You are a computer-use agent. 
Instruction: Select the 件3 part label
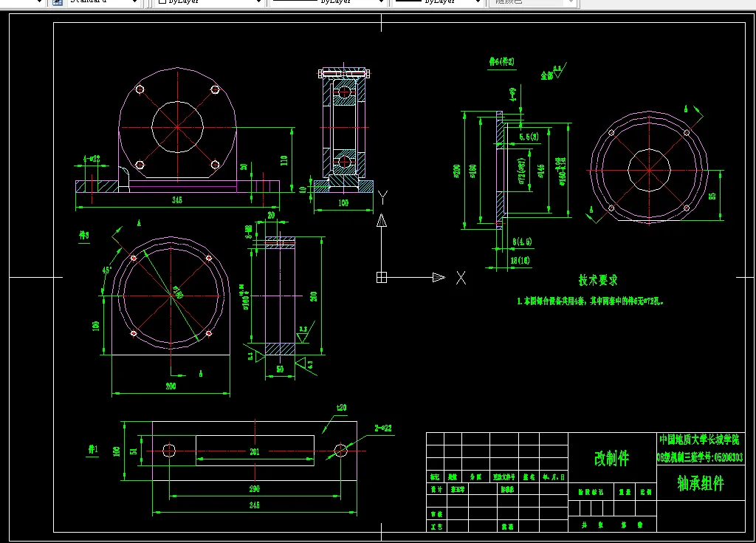[x=84, y=235]
